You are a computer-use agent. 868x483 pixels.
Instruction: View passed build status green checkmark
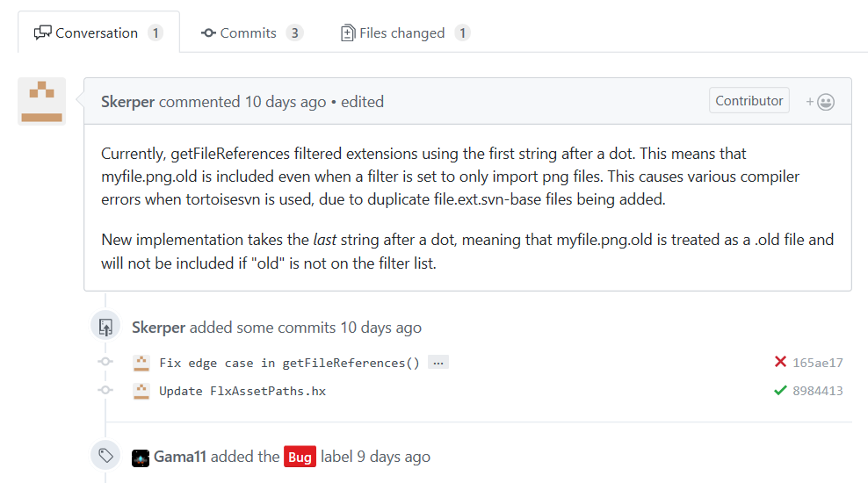click(780, 391)
